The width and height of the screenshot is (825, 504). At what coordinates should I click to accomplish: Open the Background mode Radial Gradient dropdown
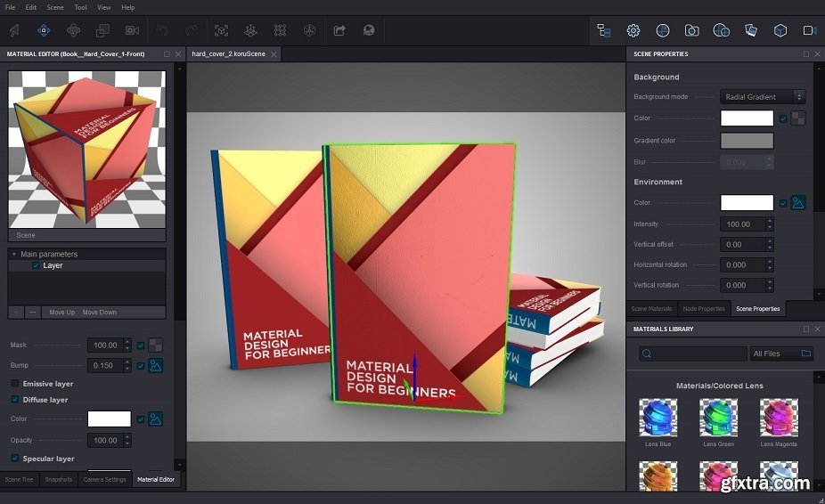[x=762, y=97]
